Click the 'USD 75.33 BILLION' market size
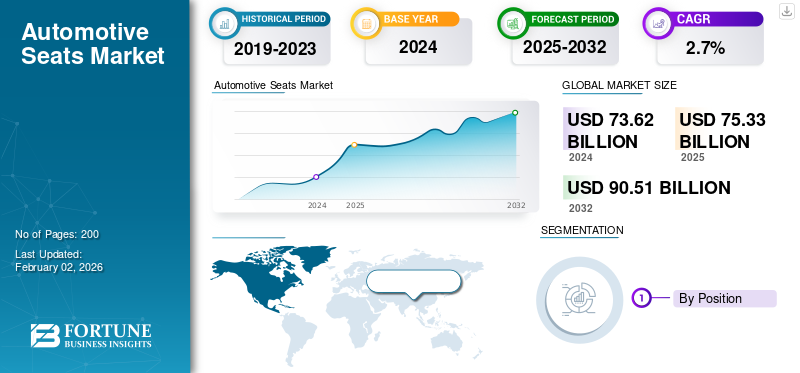Image resolution: width=800 pixels, height=373 pixels. point(722,130)
